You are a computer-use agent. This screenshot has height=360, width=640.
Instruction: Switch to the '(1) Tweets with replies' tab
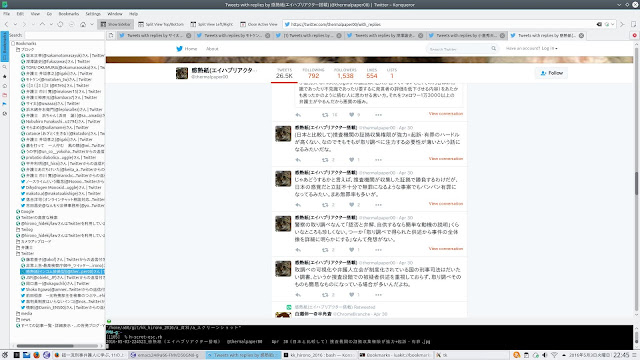tap(308, 36)
